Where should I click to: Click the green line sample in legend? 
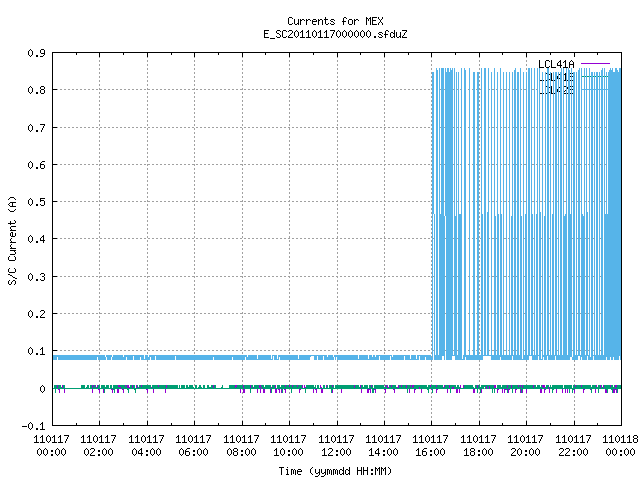point(595,76)
